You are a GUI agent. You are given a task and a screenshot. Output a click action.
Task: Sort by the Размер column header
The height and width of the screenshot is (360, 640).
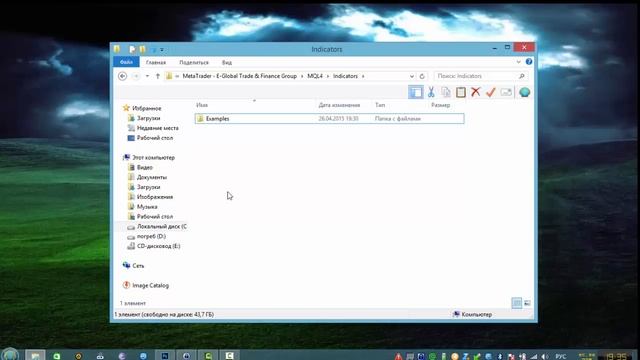point(440,105)
